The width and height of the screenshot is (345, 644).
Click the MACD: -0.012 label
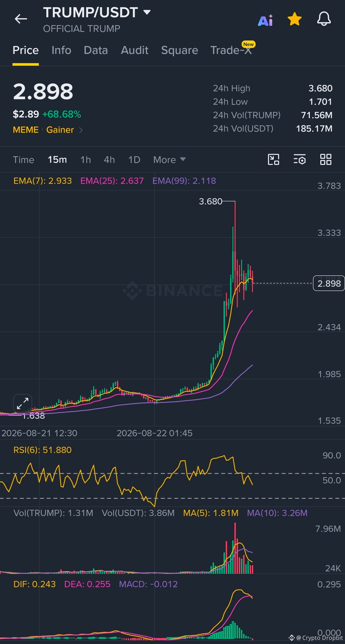click(x=148, y=584)
